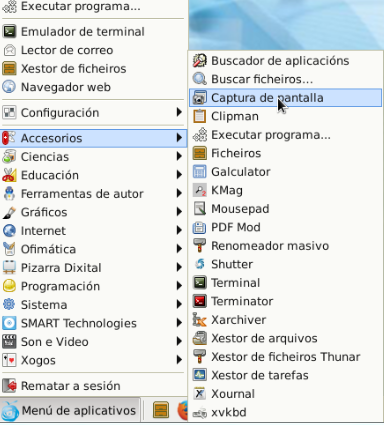Expand the Son e Video submenu arrow

pyautogui.click(x=179, y=342)
